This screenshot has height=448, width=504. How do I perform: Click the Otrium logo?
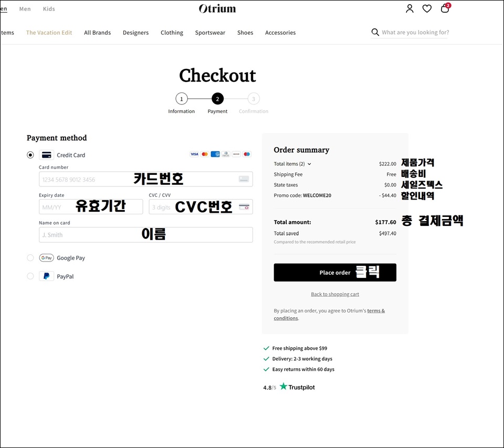tap(217, 9)
